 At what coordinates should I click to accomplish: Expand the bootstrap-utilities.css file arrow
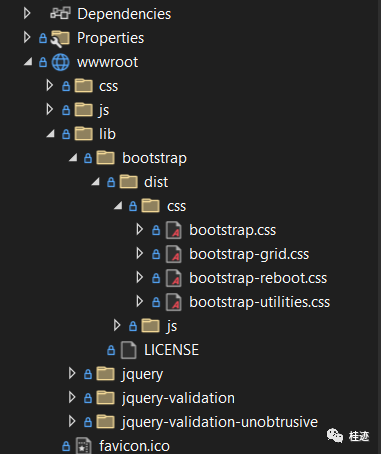(140, 301)
